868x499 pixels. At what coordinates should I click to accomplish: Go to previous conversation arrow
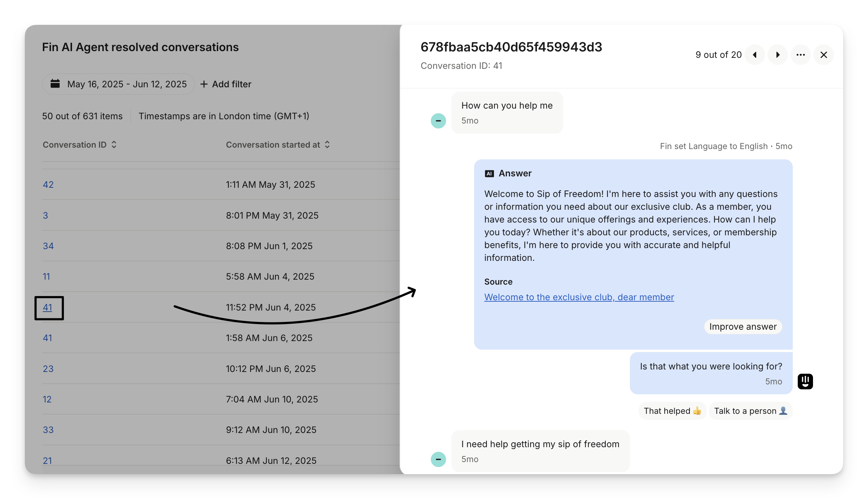754,55
